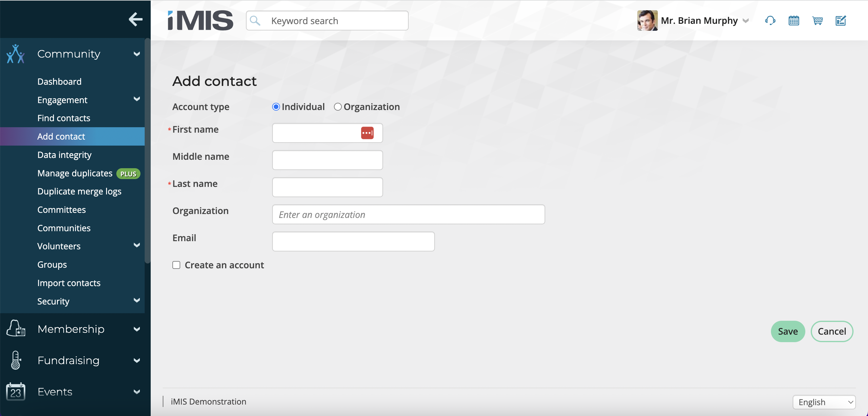Select the Fundraising thermometer icon
The width and height of the screenshot is (868, 416).
coord(15,360)
